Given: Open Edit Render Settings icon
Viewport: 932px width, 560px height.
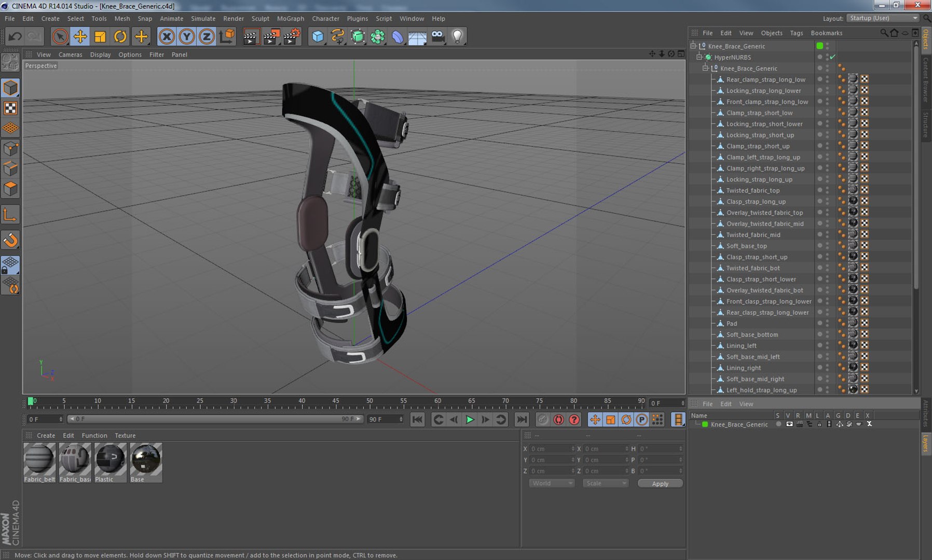Looking at the screenshot, I should [292, 36].
